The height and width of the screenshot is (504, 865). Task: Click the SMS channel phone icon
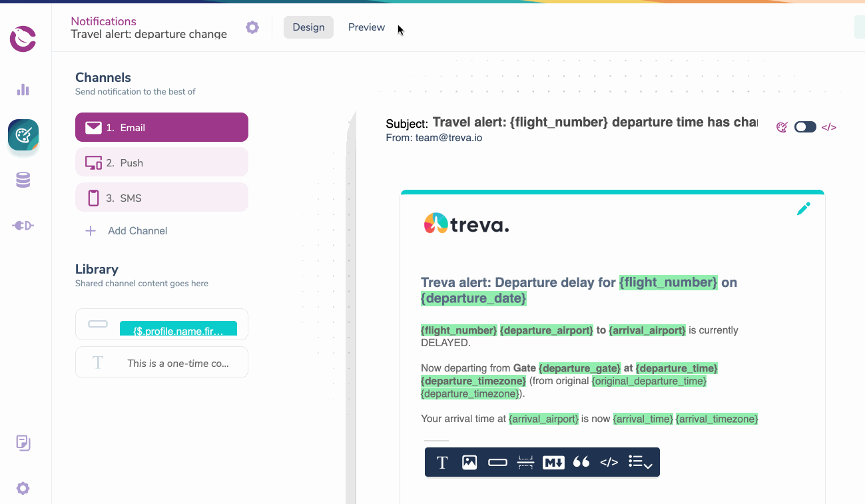pyautogui.click(x=93, y=198)
